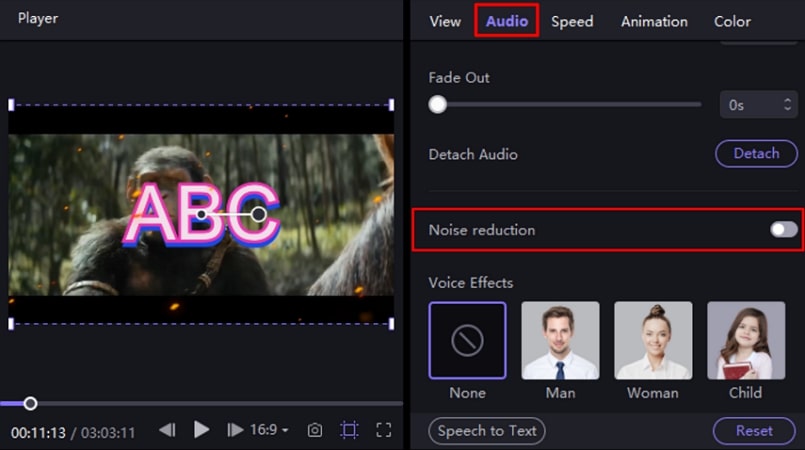
Task: Click the Detach audio button
Action: (756, 153)
